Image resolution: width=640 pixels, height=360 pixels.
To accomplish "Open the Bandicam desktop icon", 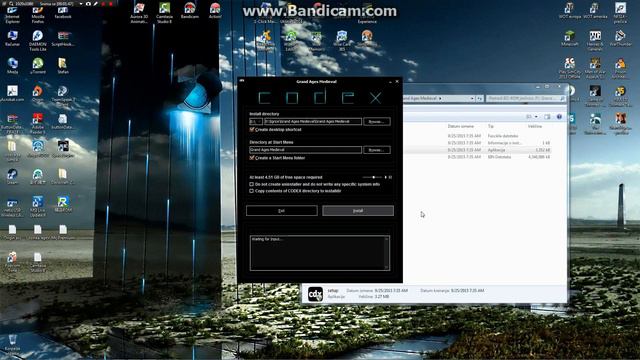I will coord(190,10).
